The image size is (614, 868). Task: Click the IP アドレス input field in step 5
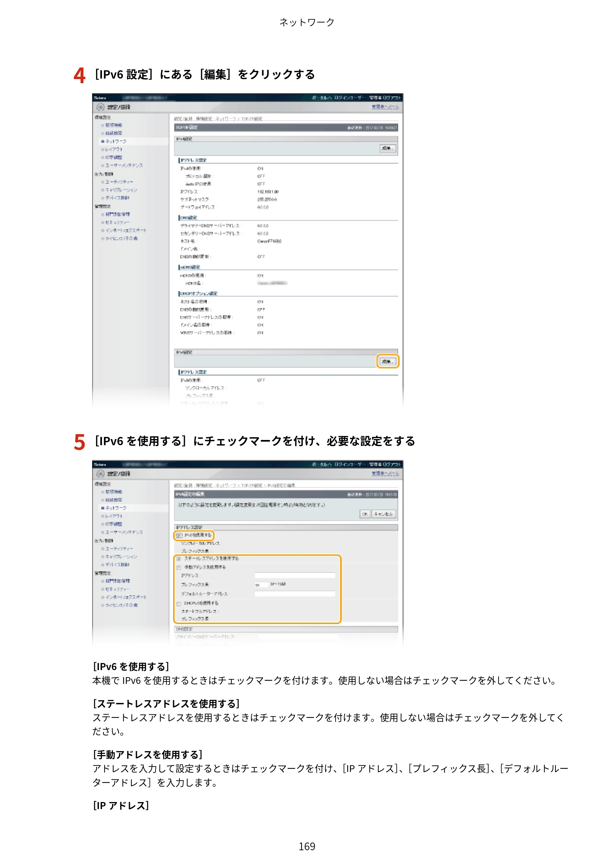pyautogui.click(x=295, y=575)
